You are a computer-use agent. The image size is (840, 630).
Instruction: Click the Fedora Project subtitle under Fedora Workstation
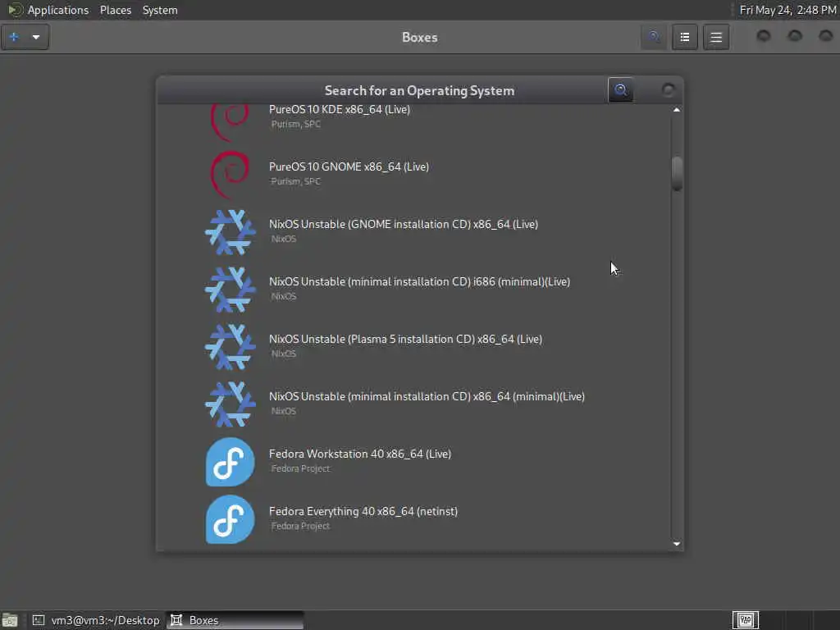pyautogui.click(x=300, y=468)
